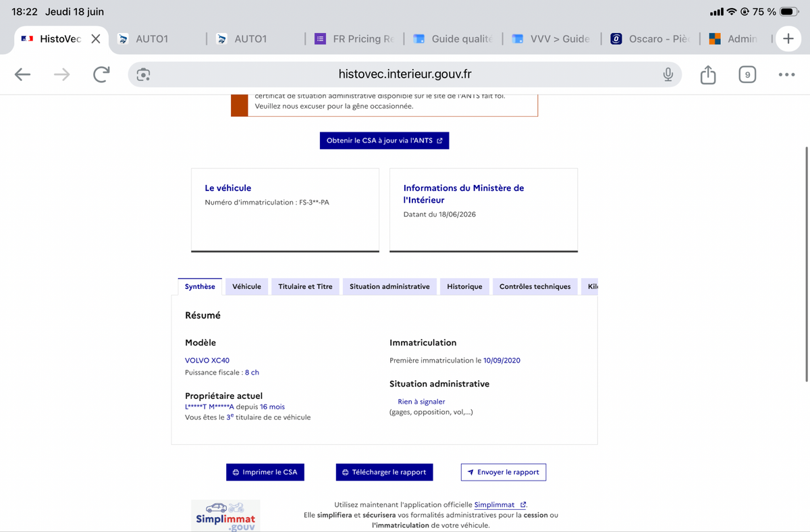Open the Historique tab

click(x=464, y=286)
